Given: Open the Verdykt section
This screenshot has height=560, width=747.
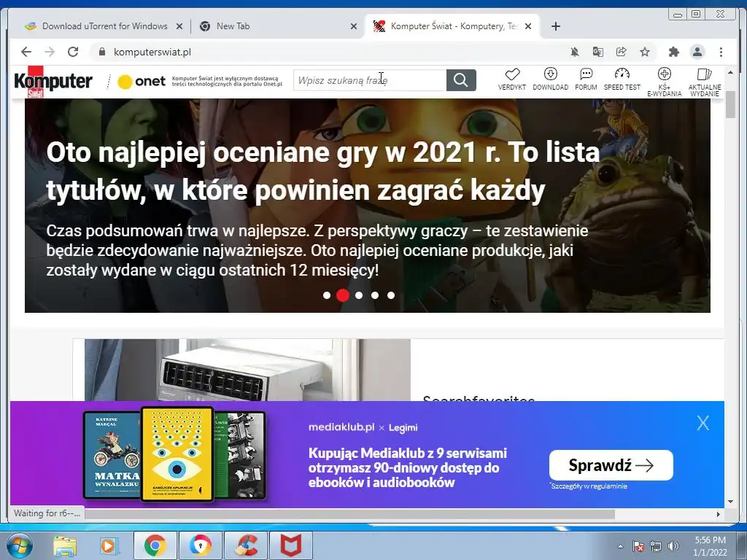Looking at the screenshot, I should [x=512, y=79].
